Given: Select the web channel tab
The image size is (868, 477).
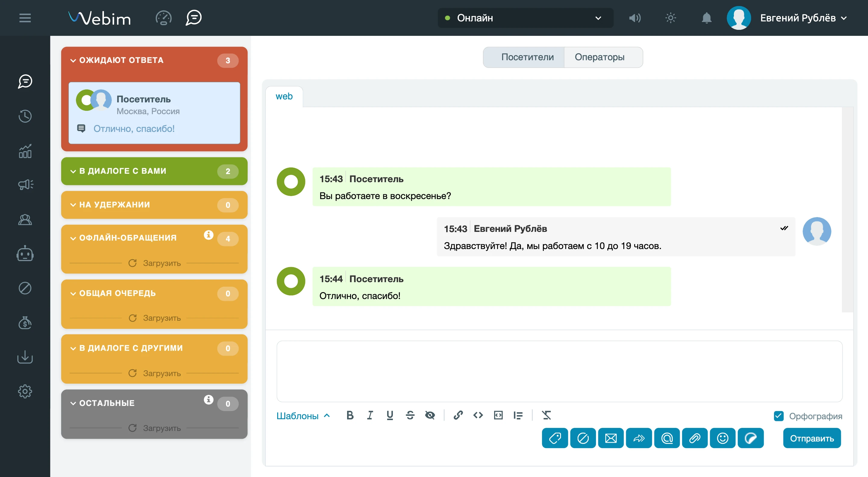Looking at the screenshot, I should [284, 96].
